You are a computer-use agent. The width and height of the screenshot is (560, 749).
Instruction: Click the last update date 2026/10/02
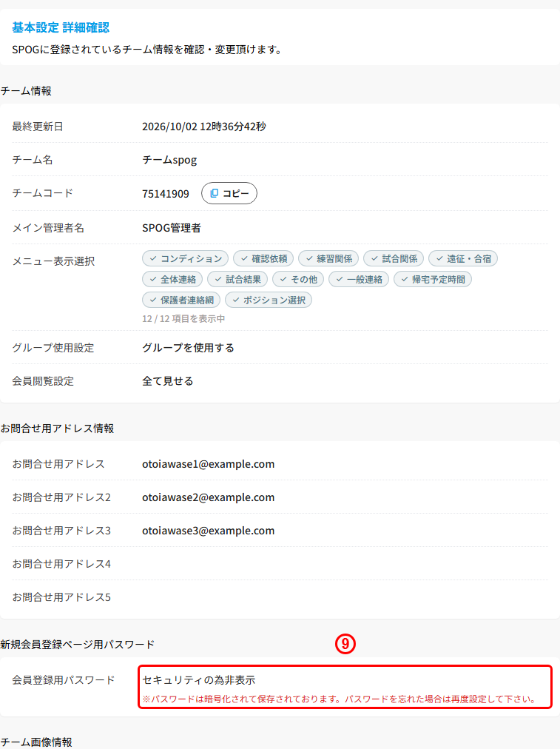coord(169,127)
